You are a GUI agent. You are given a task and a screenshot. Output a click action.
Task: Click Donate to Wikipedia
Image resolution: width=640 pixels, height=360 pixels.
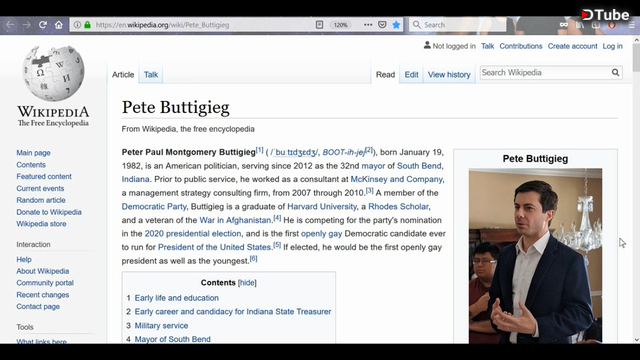[49, 212]
